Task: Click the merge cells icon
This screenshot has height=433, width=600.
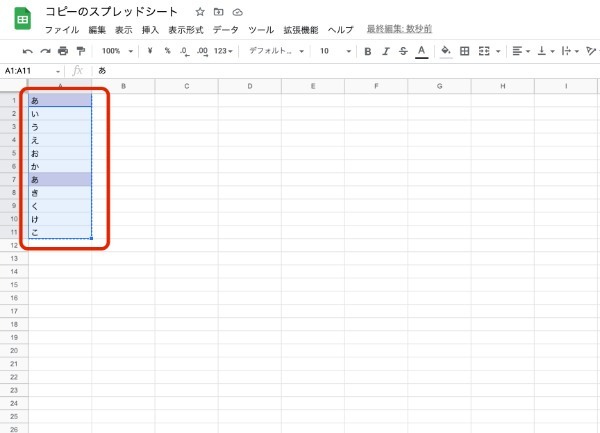Action: coord(484,51)
